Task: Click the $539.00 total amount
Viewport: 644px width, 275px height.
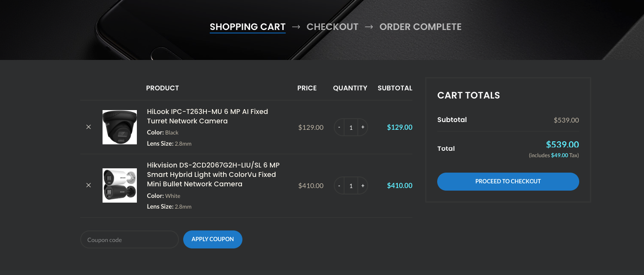Action: point(562,144)
